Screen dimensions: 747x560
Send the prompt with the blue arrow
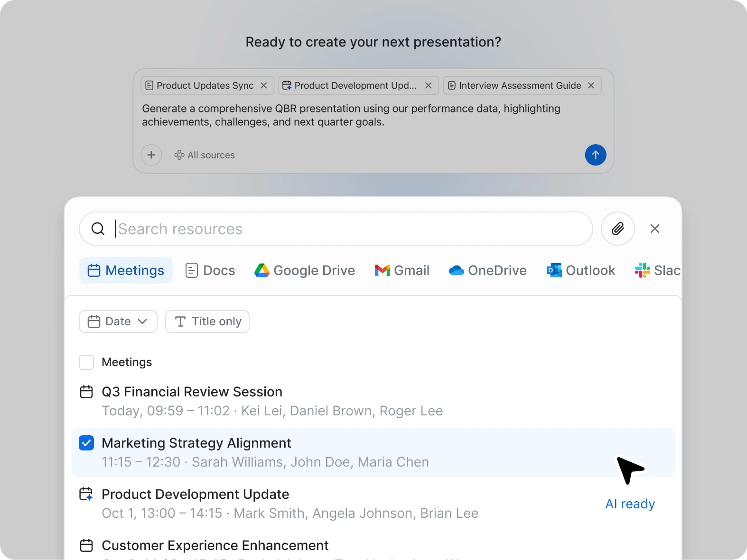pos(596,155)
